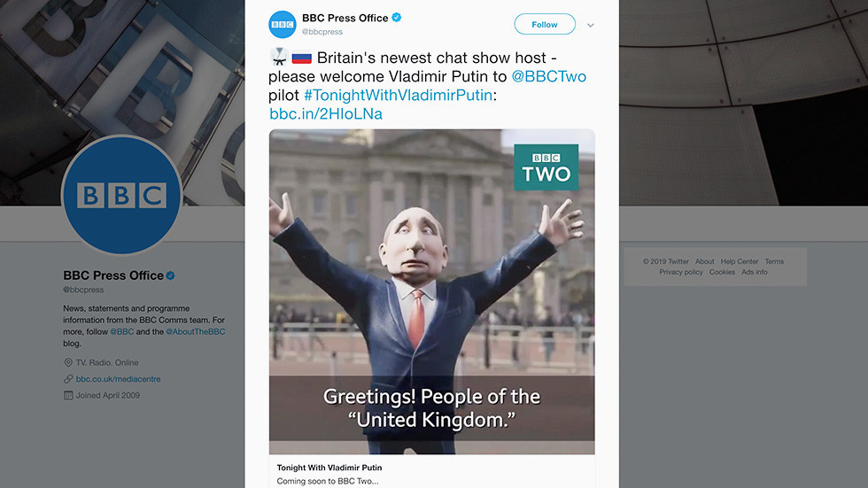Open the tweet options chevron next to Follow

[591, 25]
